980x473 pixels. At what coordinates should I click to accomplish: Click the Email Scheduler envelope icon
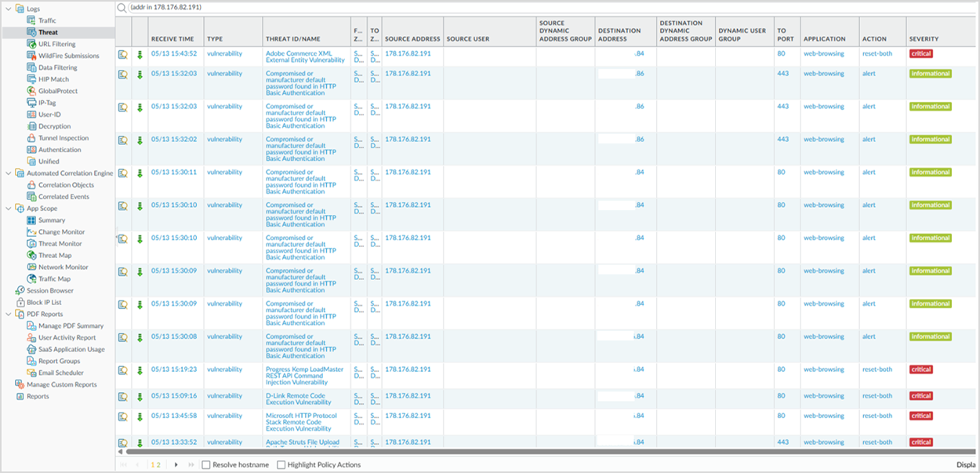[x=31, y=373]
